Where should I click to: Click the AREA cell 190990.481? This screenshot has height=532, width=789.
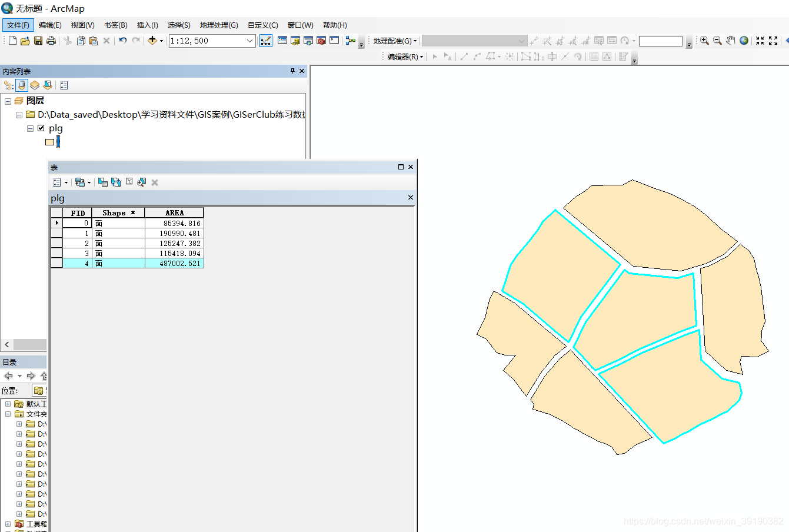pos(174,233)
